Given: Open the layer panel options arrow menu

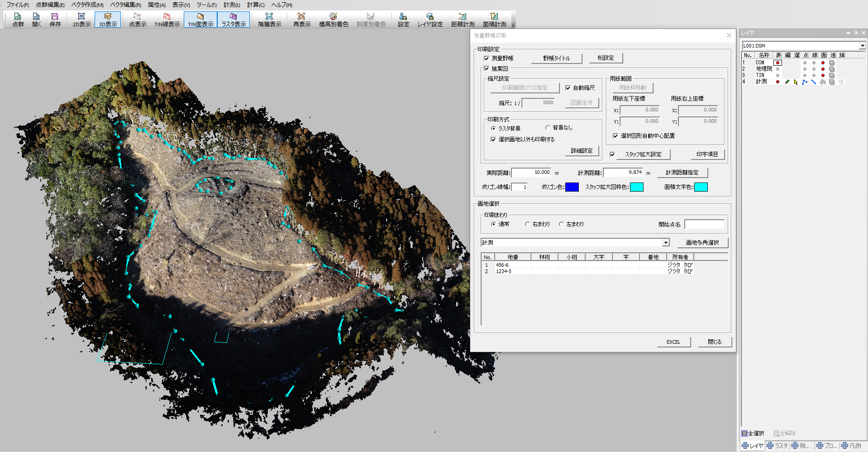Looking at the screenshot, I should pos(848,33).
